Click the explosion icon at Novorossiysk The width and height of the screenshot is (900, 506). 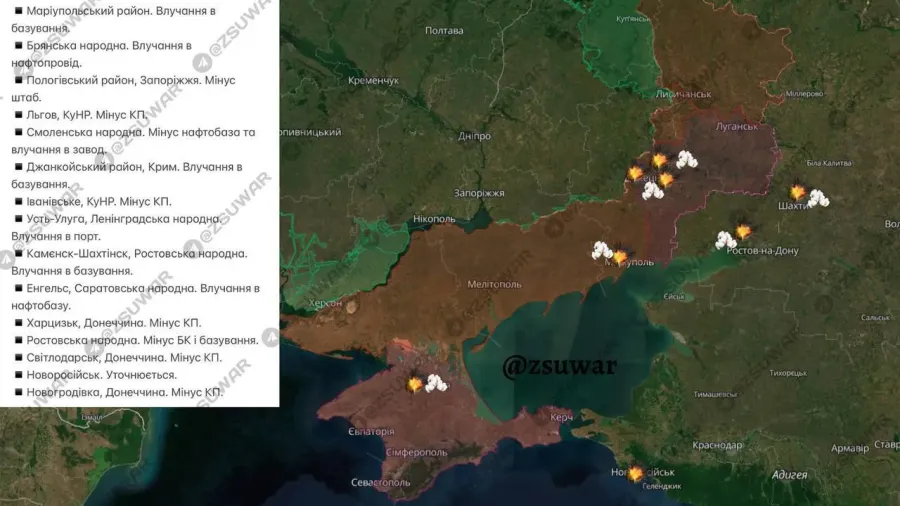(x=635, y=473)
